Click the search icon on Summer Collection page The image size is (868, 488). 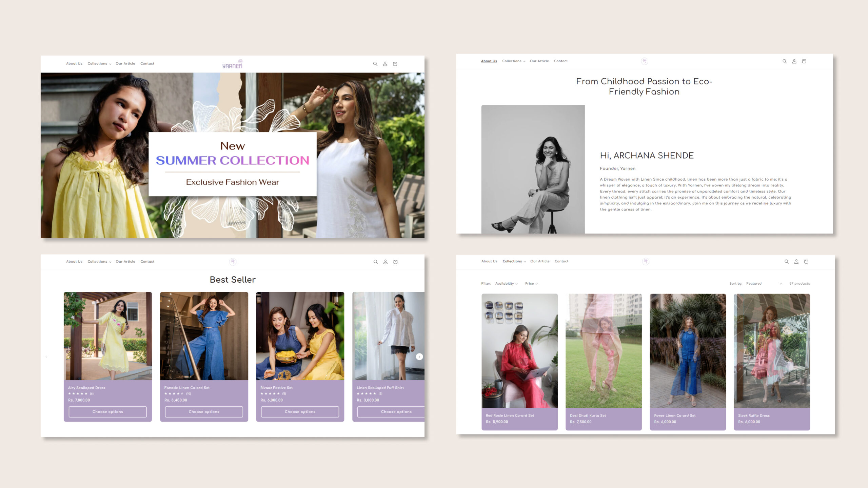[x=375, y=64]
